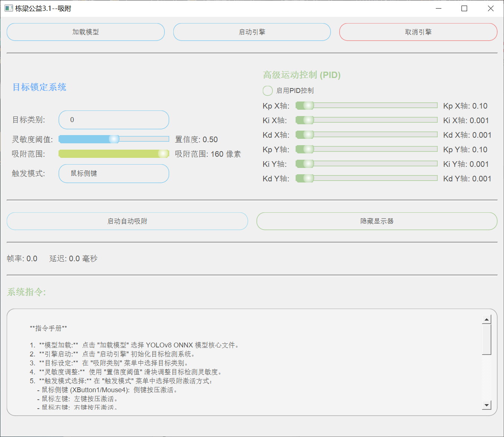The width and height of the screenshot is (504, 437).
Task: Click the red 取消引擎 button
Action: (x=418, y=32)
